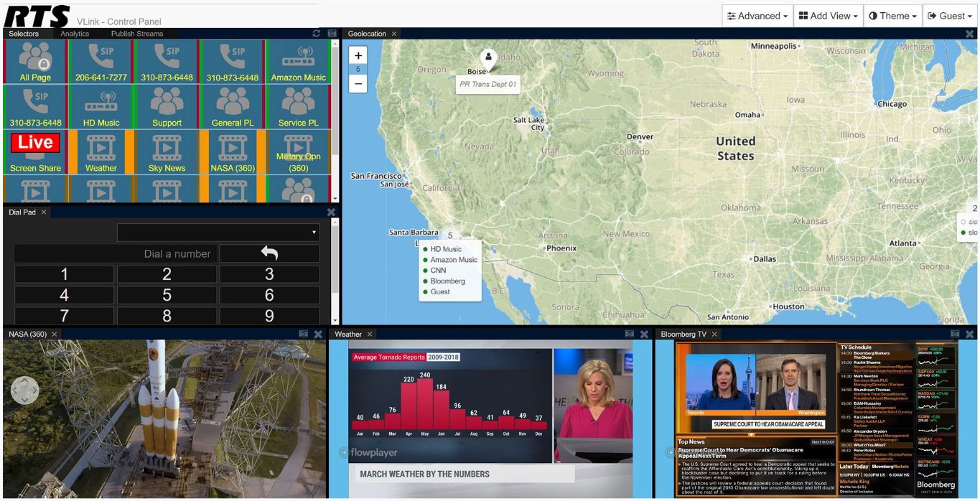Open the Sky News video selector
Image resolution: width=980 pixels, height=501 pixels.
(x=167, y=152)
